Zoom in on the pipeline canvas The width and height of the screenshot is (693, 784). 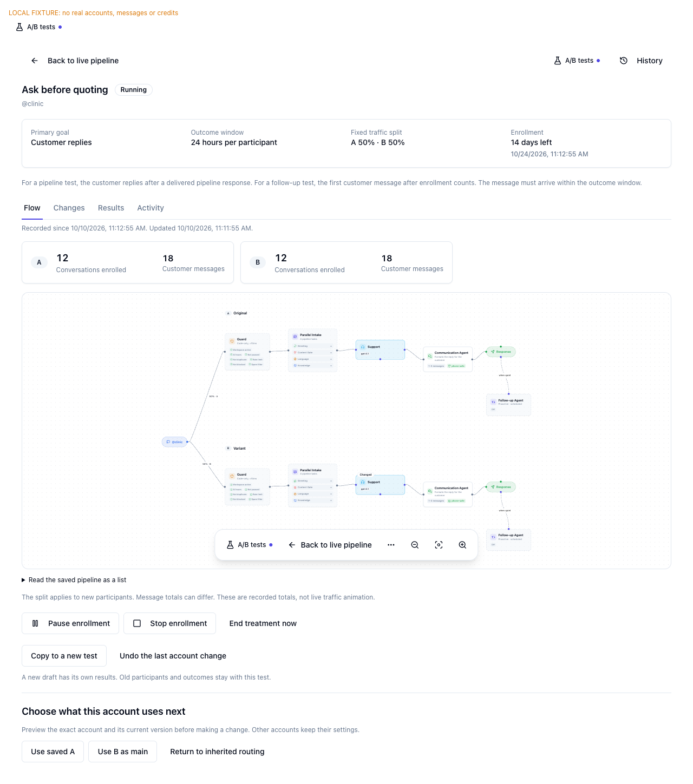click(462, 545)
